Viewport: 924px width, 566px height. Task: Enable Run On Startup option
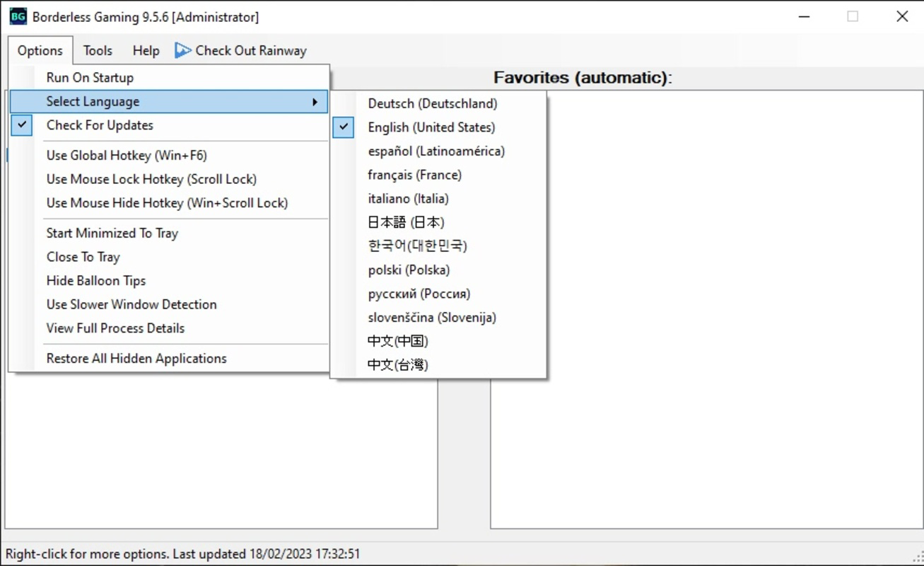pos(169,78)
